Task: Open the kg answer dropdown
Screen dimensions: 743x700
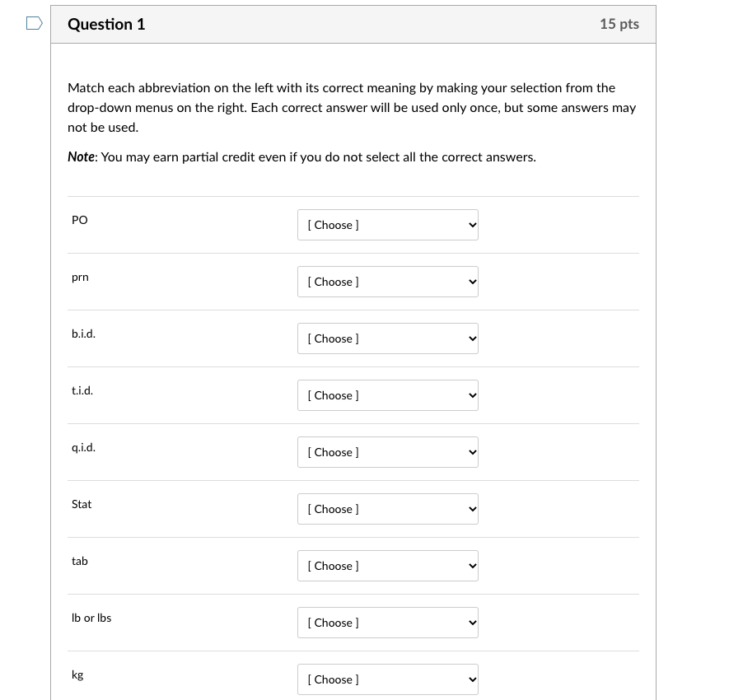Action: click(387, 679)
